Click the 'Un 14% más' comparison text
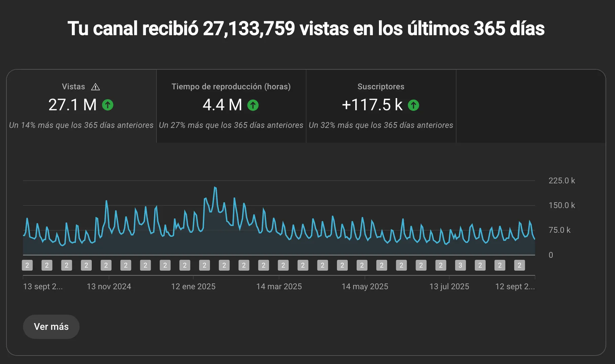 click(81, 125)
